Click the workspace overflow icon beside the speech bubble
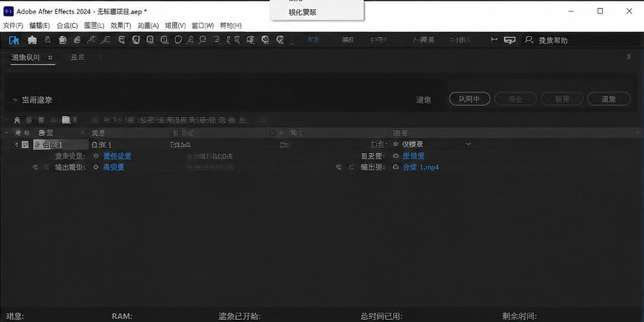This screenshot has height=322, width=644. 494,40
